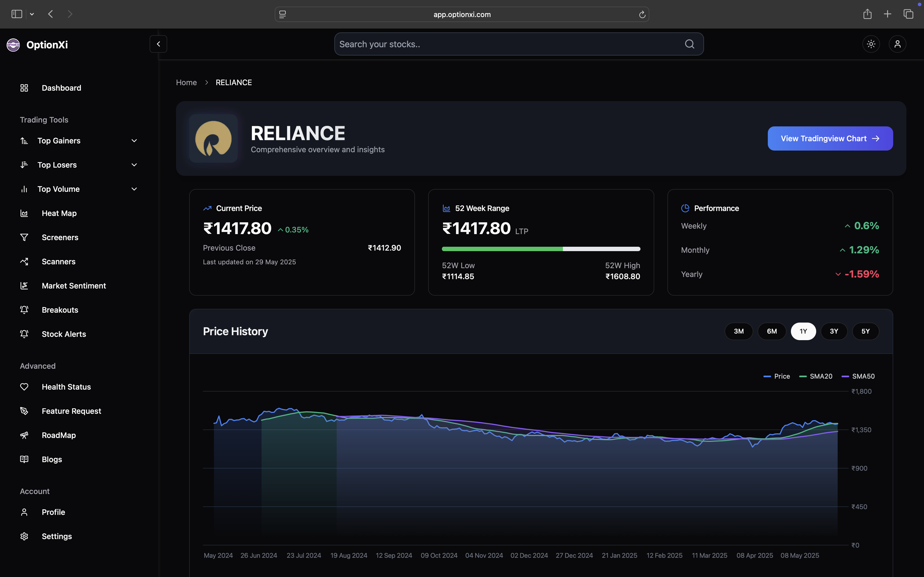This screenshot has height=577, width=924.
Task: Click the 52 week range progress bar
Action: coord(541,249)
